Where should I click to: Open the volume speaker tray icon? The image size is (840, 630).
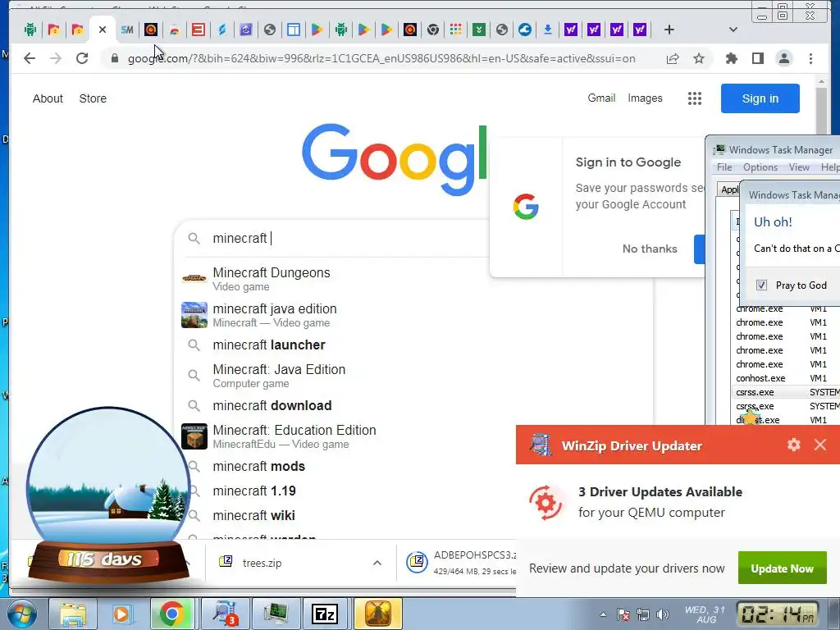tap(663, 614)
